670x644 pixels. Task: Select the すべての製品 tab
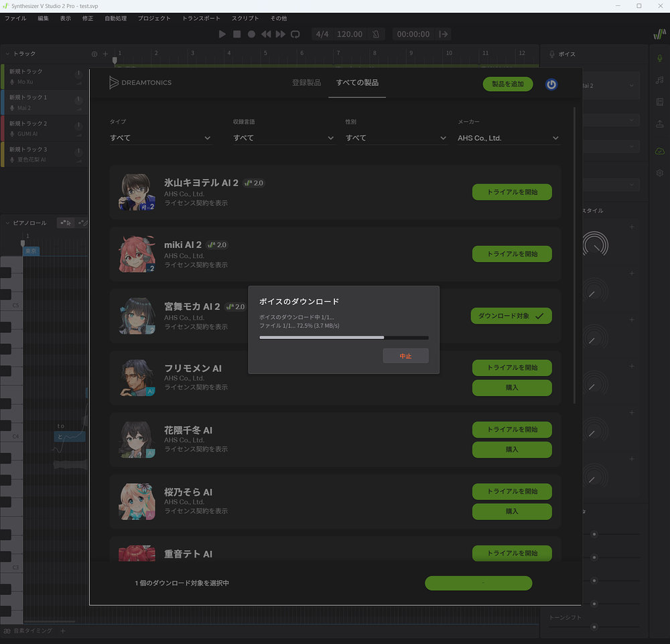click(357, 82)
